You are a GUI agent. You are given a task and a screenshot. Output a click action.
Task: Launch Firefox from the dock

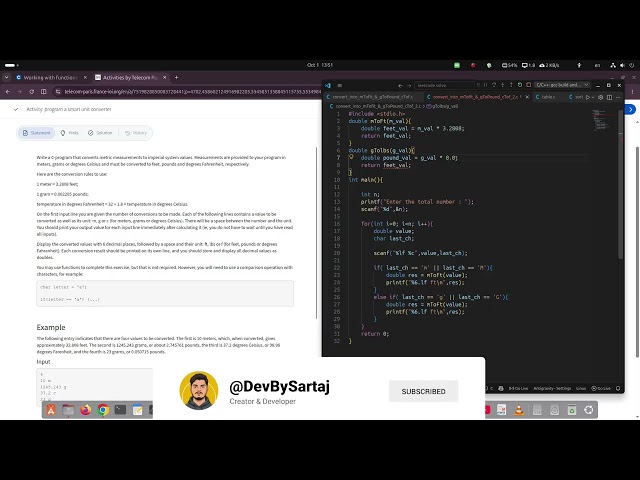(x=85, y=409)
